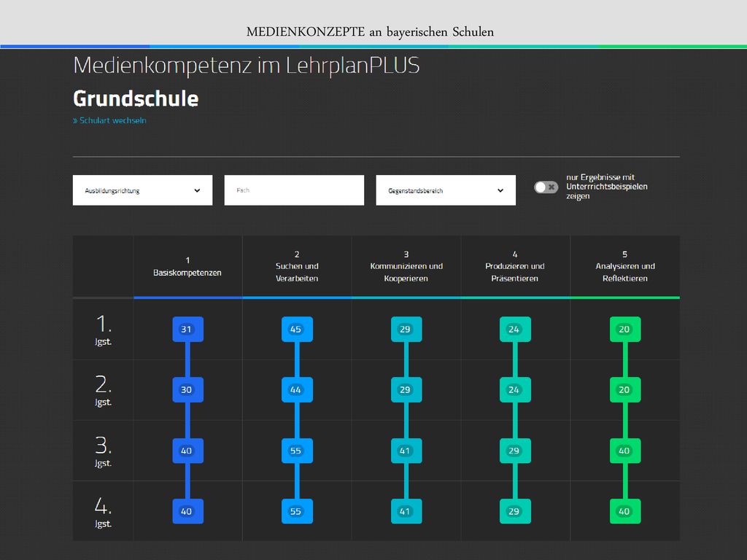
Task: Toggle nur Ergebnisse mit Unterrichtsbeispielen switch
Action: click(546, 187)
